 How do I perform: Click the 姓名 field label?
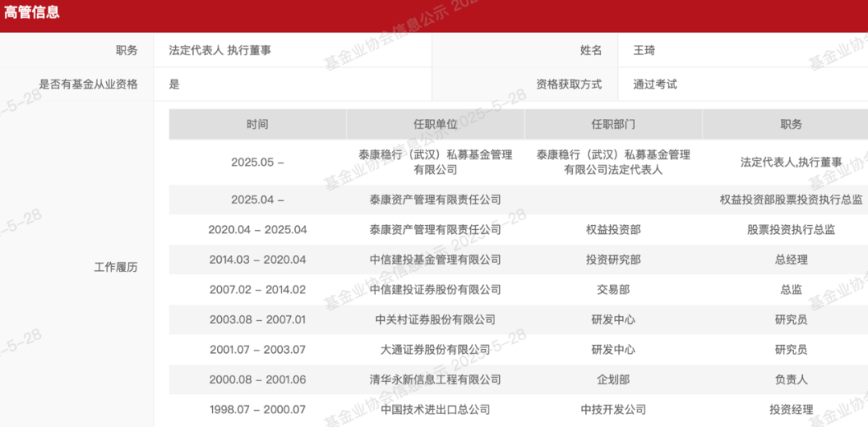click(x=591, y=51)
